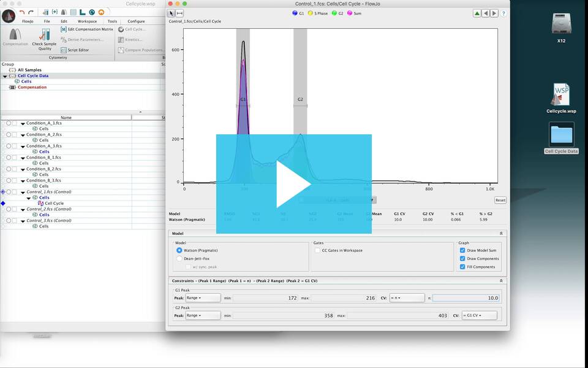The height and width of the screenshot is (368, 588).
Task: Select Condition_B_3.fcs in sample list
Action: point(43,180)
